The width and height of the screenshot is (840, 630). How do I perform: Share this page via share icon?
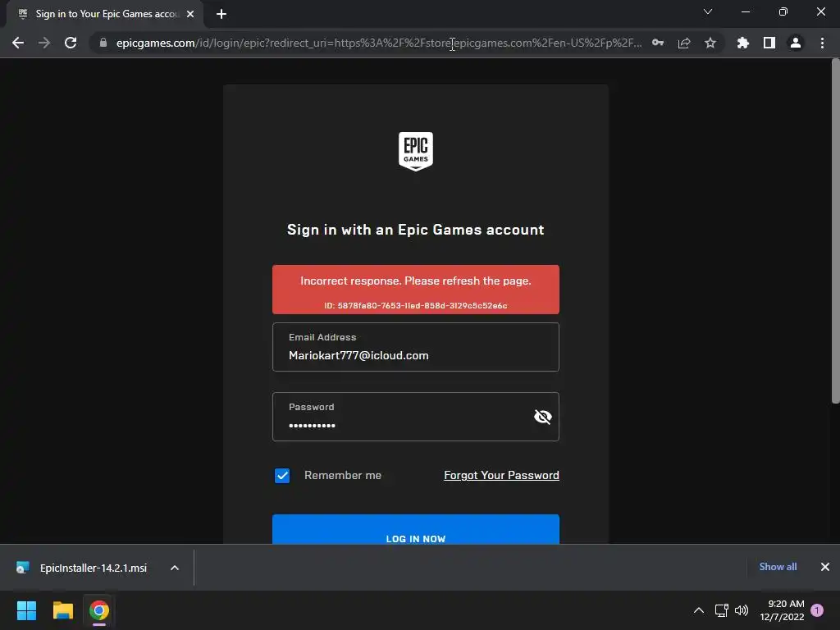pyautogui.click(x=684, y=43)
